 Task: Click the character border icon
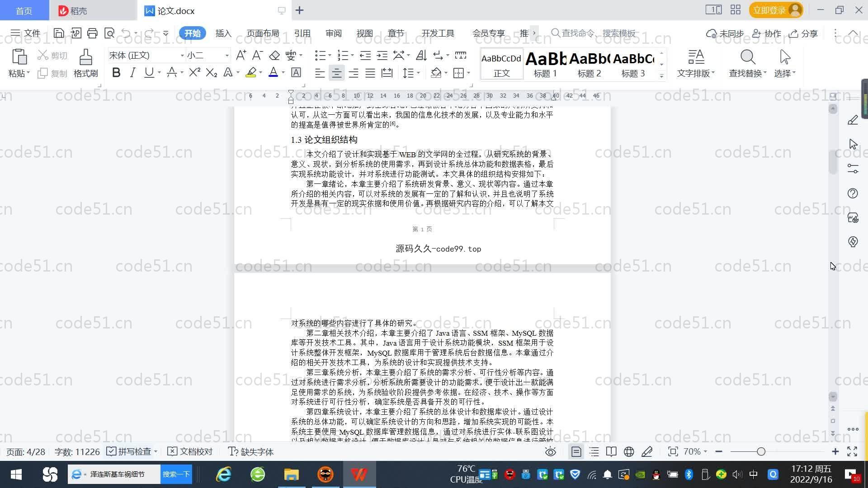[296, 72]
